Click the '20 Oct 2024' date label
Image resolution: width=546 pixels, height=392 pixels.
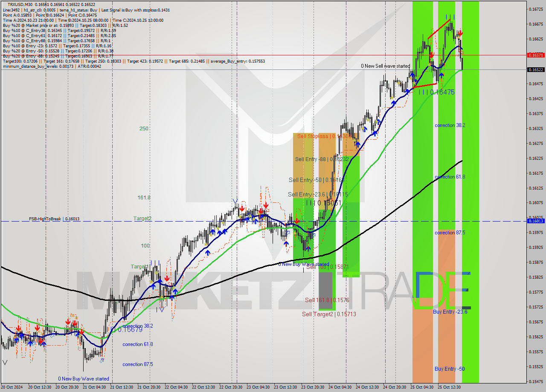tap(12, 387)
